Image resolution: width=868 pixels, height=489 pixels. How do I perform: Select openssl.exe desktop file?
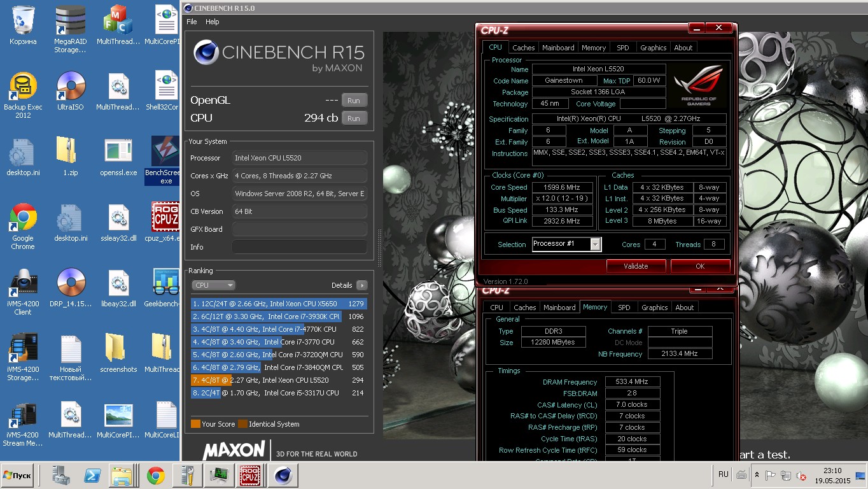tap(118, 157)
